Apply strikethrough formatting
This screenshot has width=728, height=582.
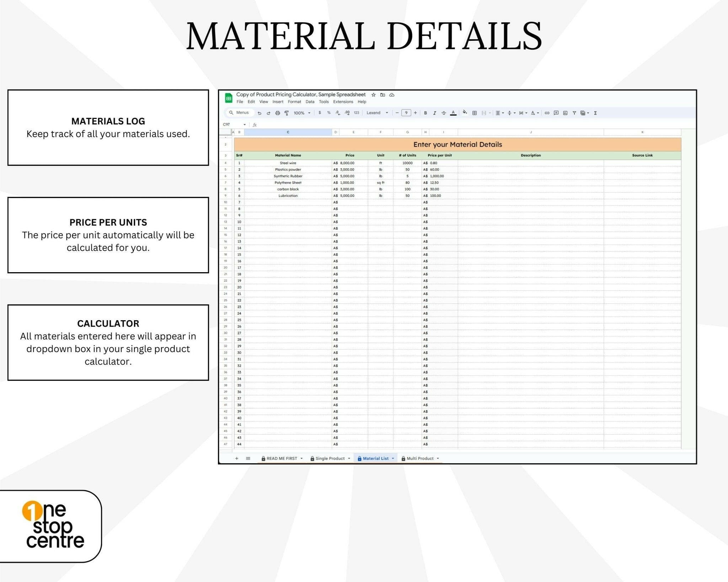(444, 113)
